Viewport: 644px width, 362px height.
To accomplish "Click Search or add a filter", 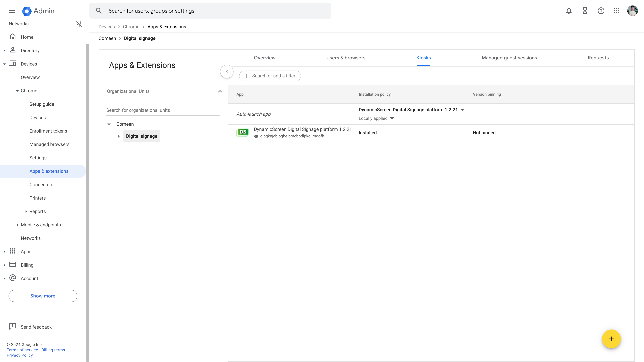I will 270,76.
